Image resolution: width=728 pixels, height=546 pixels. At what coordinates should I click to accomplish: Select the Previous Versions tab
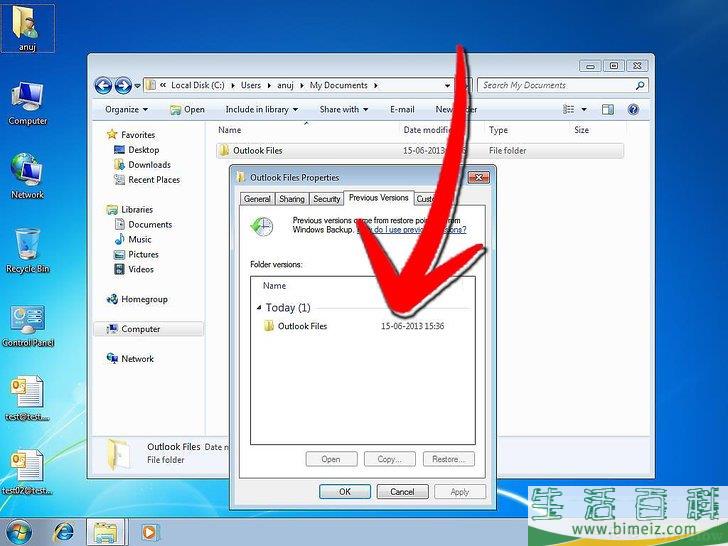(378, 197)
